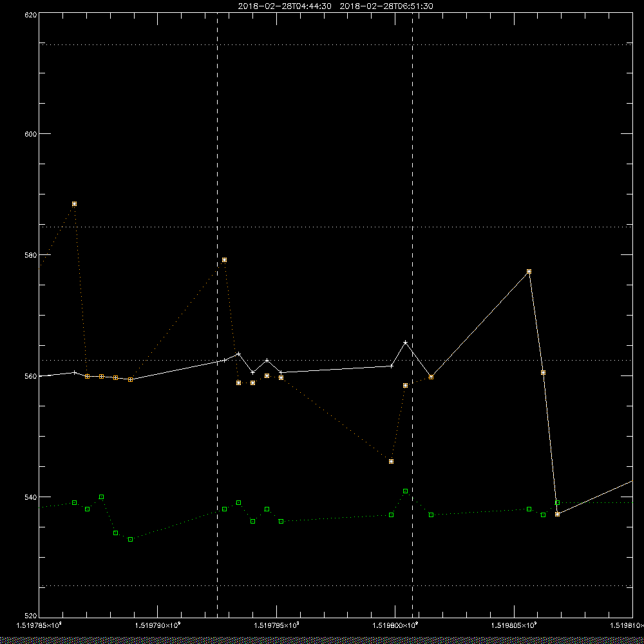The width and height of the screenshot is (644, 644).
Task: Select the solid line's lowest marker near 537
Action: pos(557,514)
